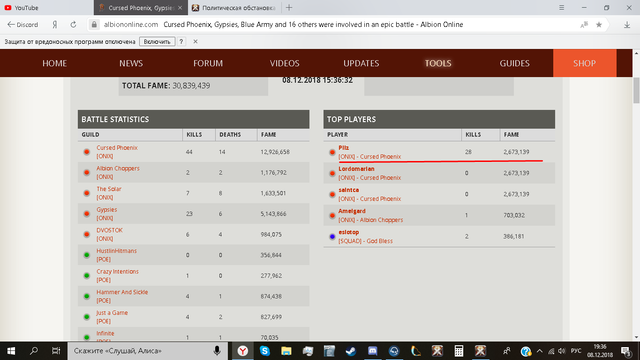Screen dimensions: 640x360
Task: Open reader mode icon in address bar
Action: 584,25
